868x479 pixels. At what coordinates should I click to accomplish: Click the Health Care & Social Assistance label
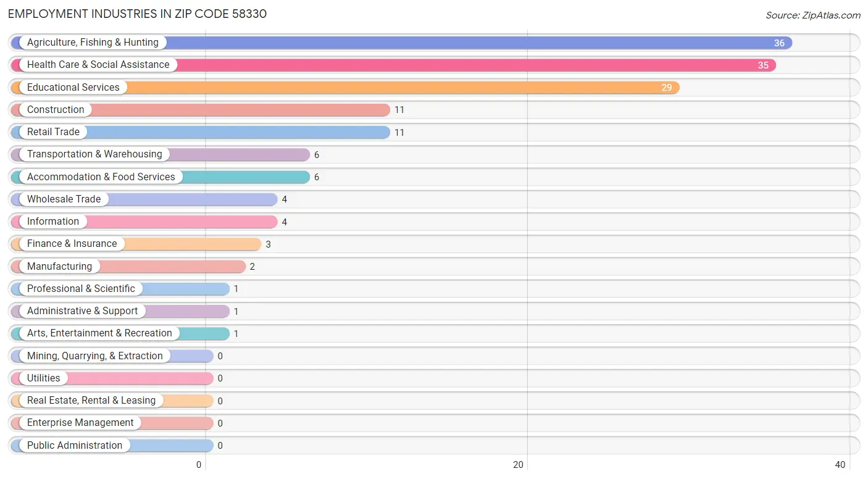click(x=98, y=65)
